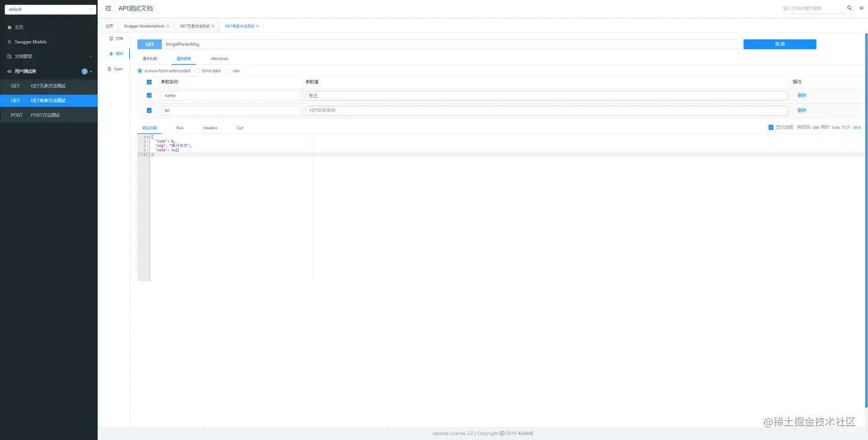Click the name parameter name field
868x440 pixels.
coord(230,95)
